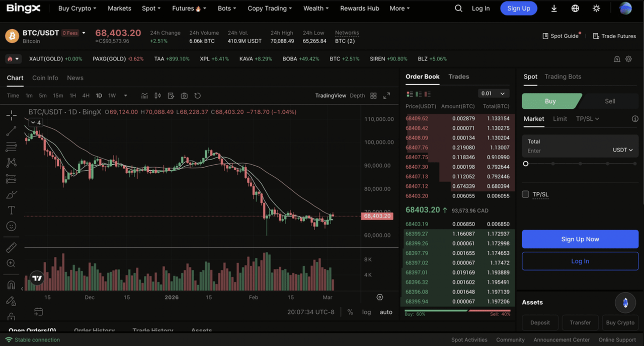Take a chart snapshot with the camera icon
644x346 pixels.
click(x=184, y=95)
